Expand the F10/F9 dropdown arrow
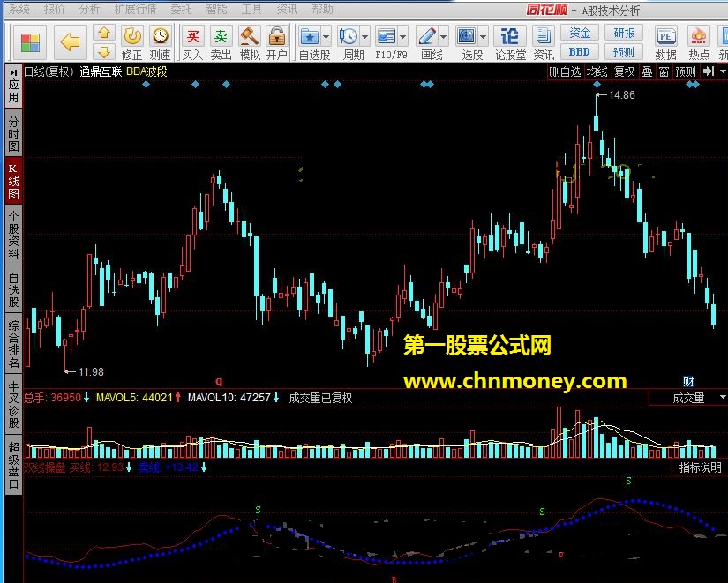Viewport: 728px width, 583px height. coord(402,37)
